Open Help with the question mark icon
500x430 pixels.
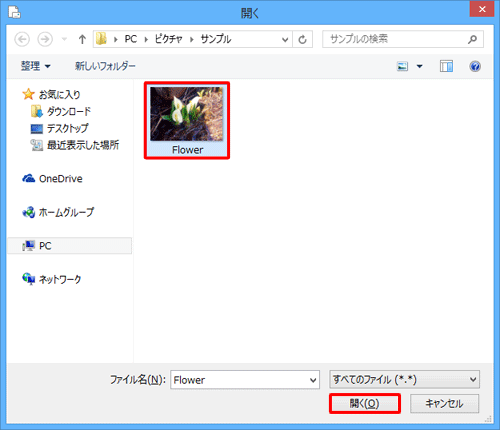coord(475,66)
